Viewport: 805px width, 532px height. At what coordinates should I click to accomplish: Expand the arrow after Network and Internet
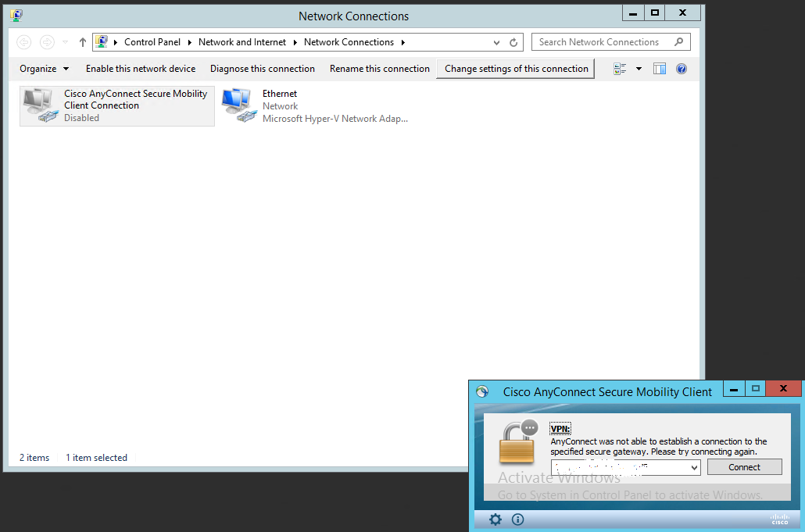(295, 43)
